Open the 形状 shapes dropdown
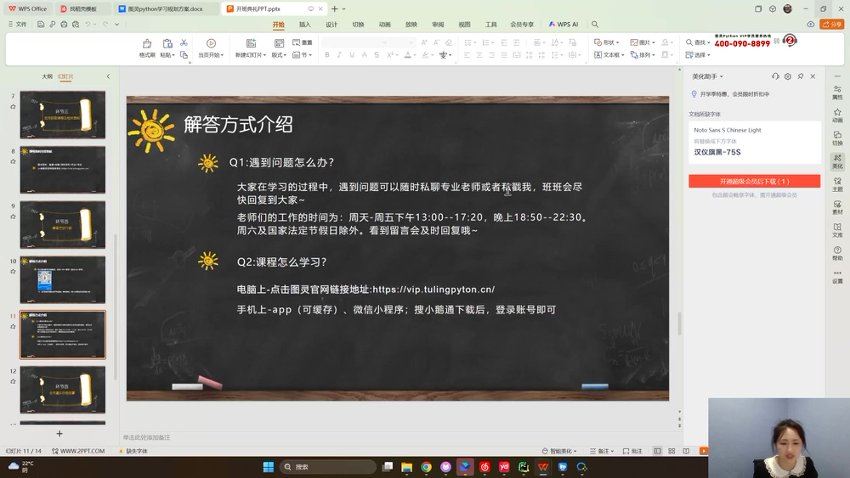The image size is (850, 478). tap(607, 42)
